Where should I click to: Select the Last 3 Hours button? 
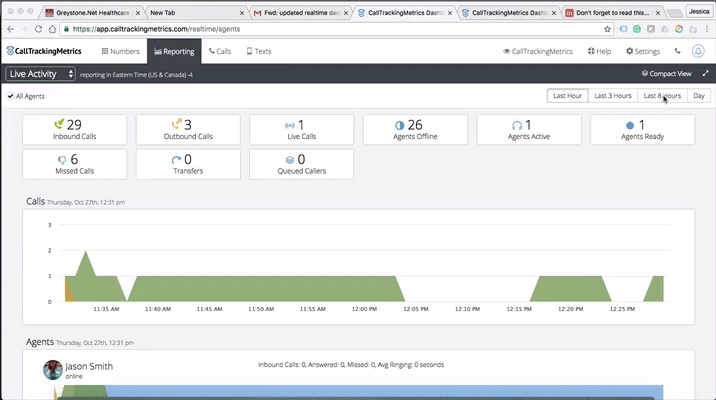(x=612, y=96)
